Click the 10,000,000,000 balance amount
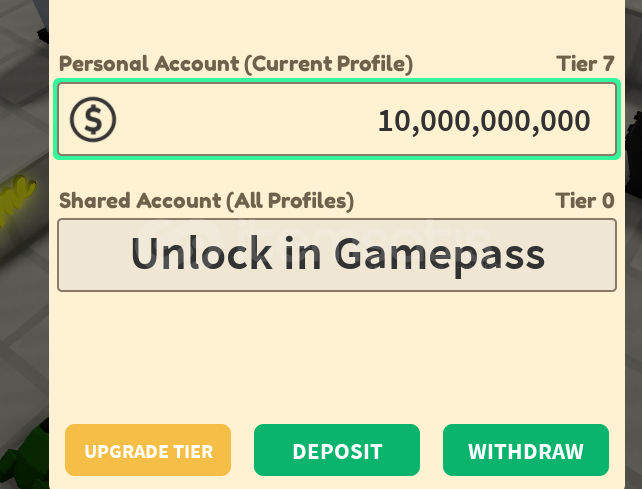This screenshot has width=642, height=489. click(484, 122)
